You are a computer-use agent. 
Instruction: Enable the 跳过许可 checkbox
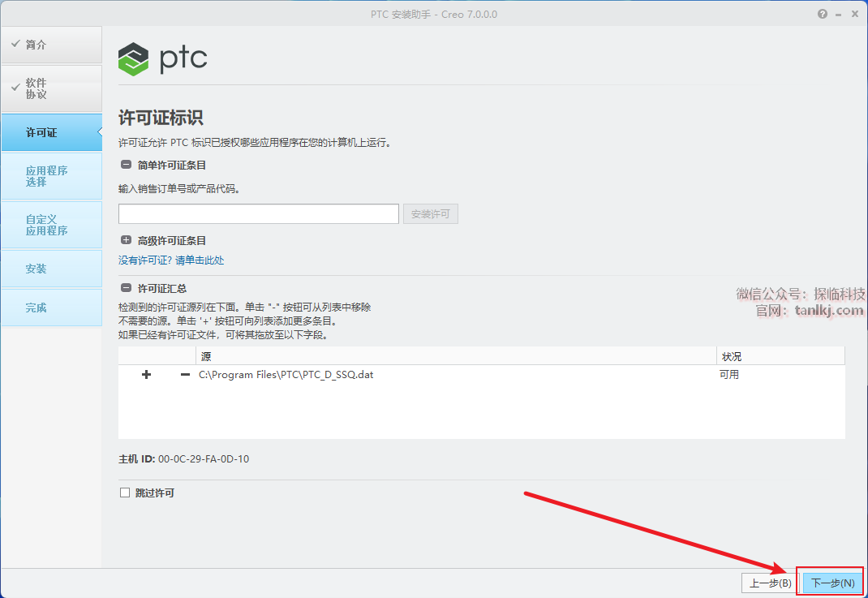[x=125, y=493]
